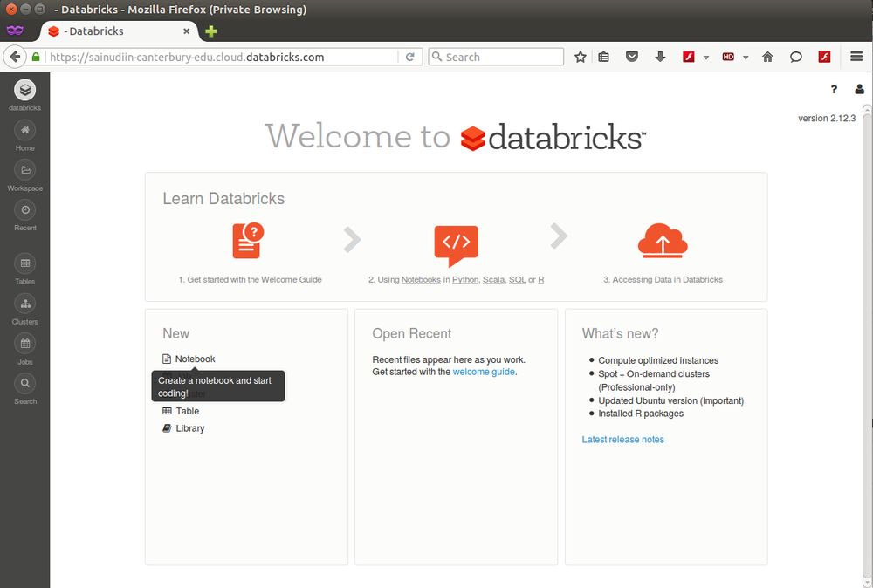Screen dimensions: 873x588
Task: Open the user account icon
Action: pos(860,89)
